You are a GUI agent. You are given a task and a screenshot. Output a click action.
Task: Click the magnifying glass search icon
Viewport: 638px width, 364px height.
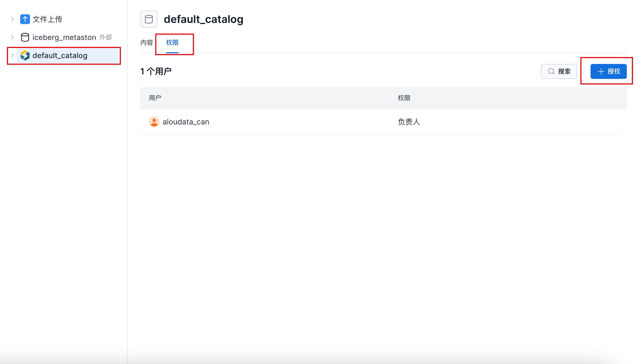pos(551,71)
